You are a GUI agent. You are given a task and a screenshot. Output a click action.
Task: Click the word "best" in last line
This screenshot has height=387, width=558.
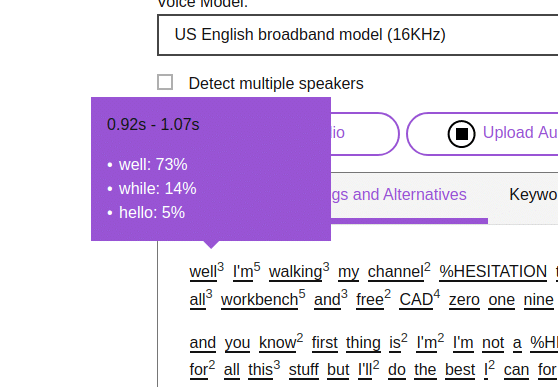pyautogui.click(x=460, y=370)
